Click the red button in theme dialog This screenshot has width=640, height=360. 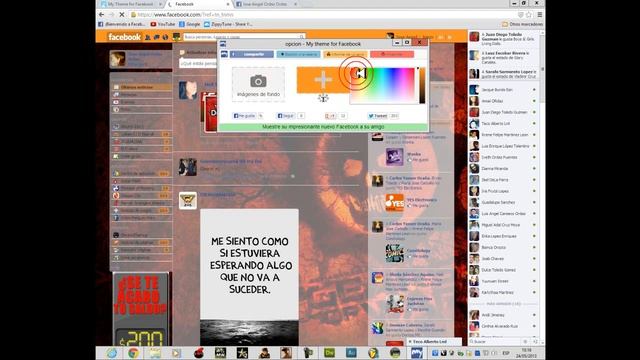pyautogui.click(x=392, y=54)
